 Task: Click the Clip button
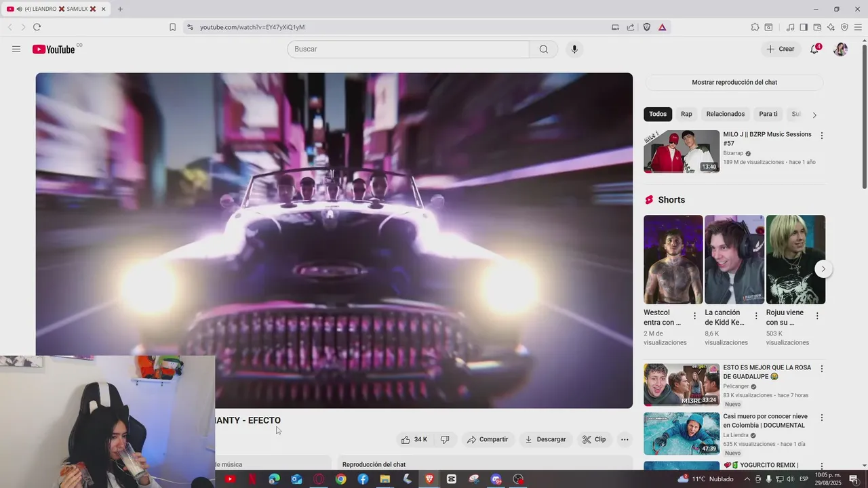tap(594, 439)
